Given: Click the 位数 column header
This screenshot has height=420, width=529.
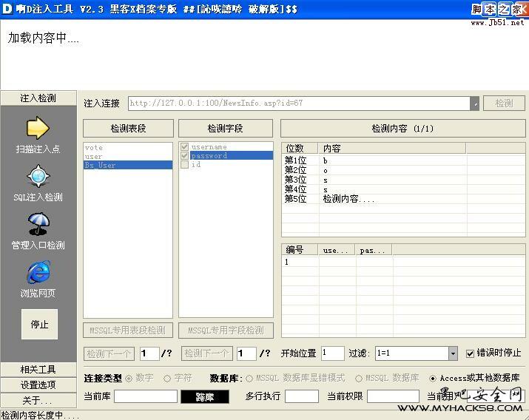Looking at the screenshot, I should click(300, 149).
